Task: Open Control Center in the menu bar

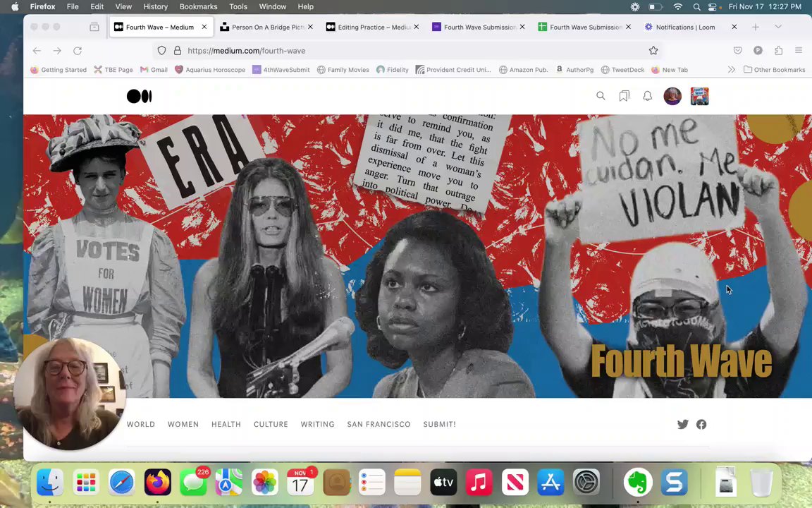Action: click(713, 7)
